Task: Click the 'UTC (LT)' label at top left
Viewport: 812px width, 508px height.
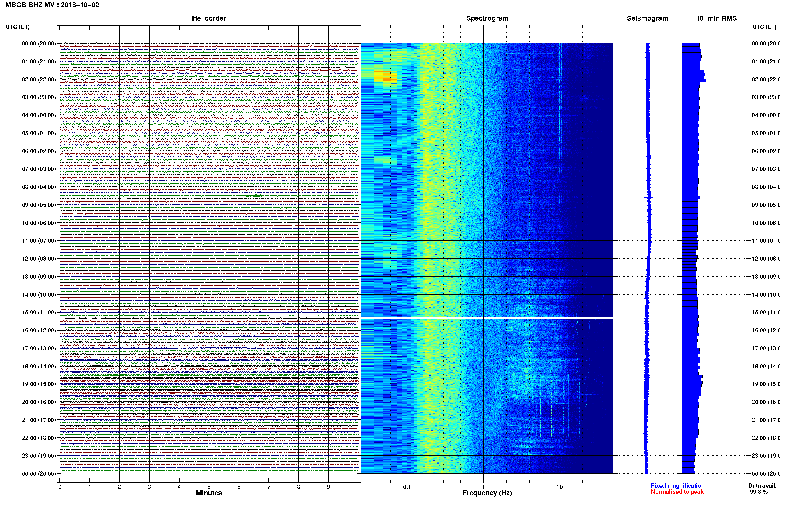Action: 17,27
